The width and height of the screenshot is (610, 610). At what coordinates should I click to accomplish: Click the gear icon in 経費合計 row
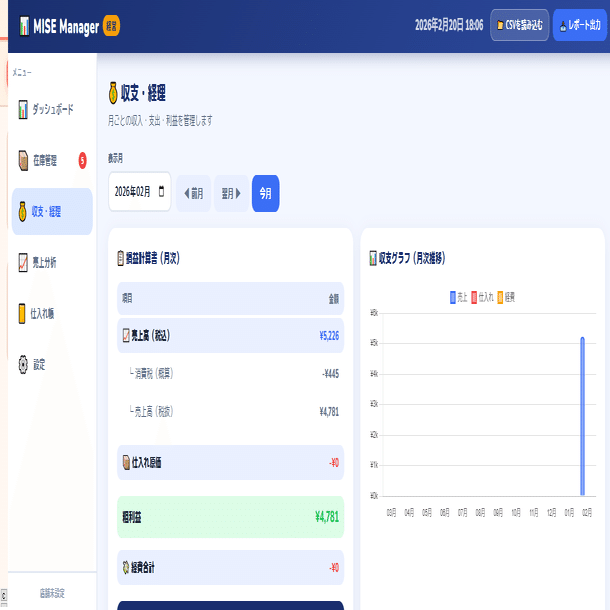[126, 568]
